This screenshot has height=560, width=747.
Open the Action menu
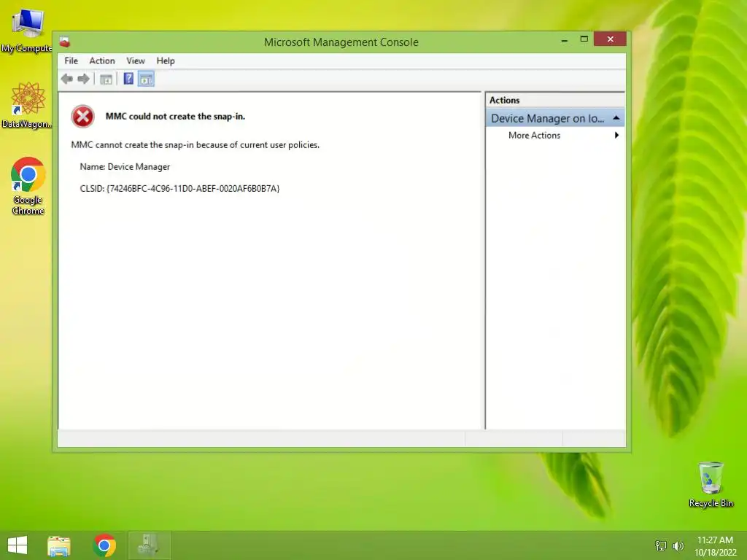tap(102, 61)
